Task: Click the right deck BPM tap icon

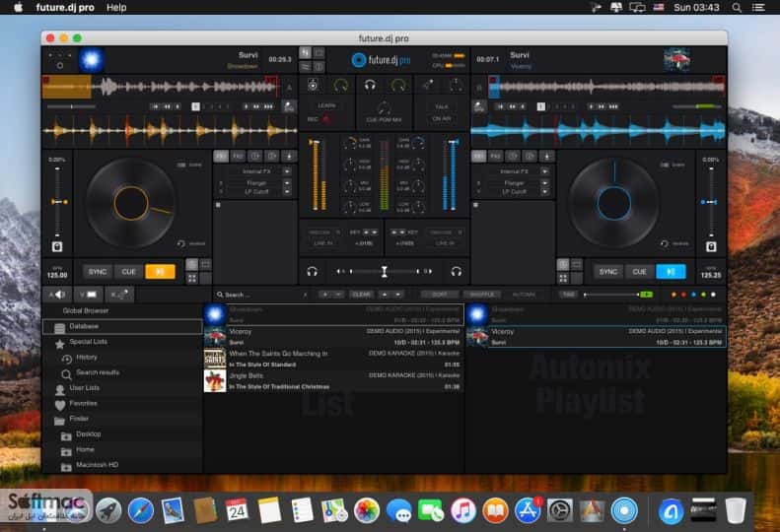Action: coord(479,105)
